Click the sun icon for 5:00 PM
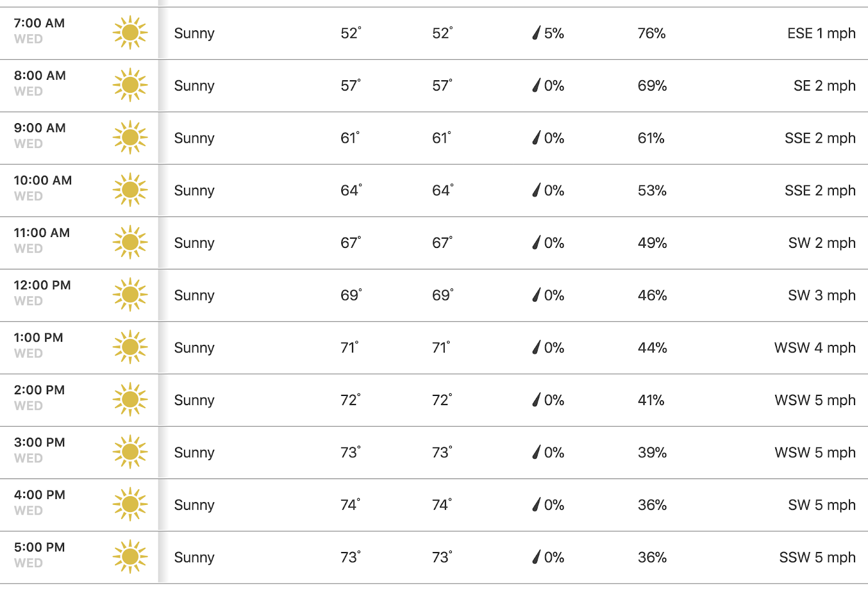Image resolution: width=868 pixels, height=589 pixels. pyautogui.click(x=130, y=556)
